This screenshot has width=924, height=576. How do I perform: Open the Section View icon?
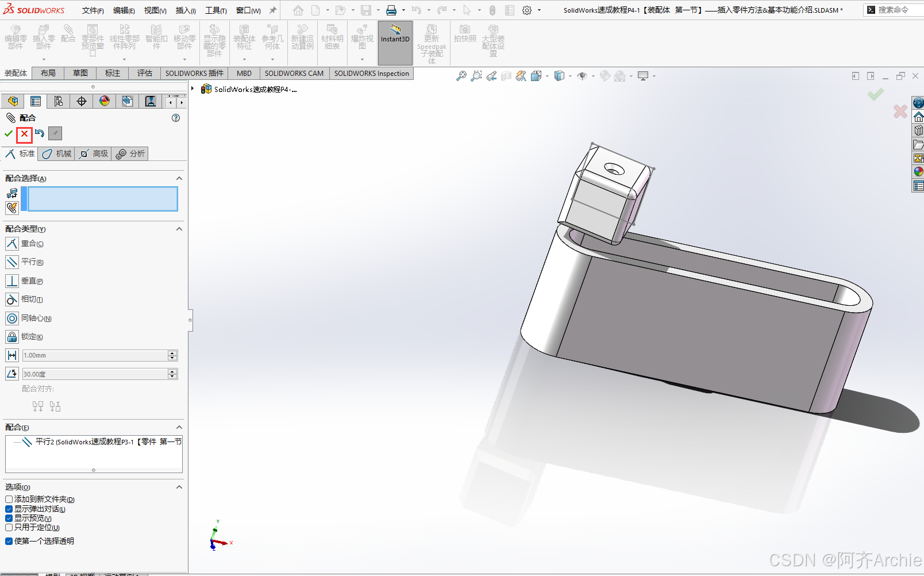pos(506,76)
